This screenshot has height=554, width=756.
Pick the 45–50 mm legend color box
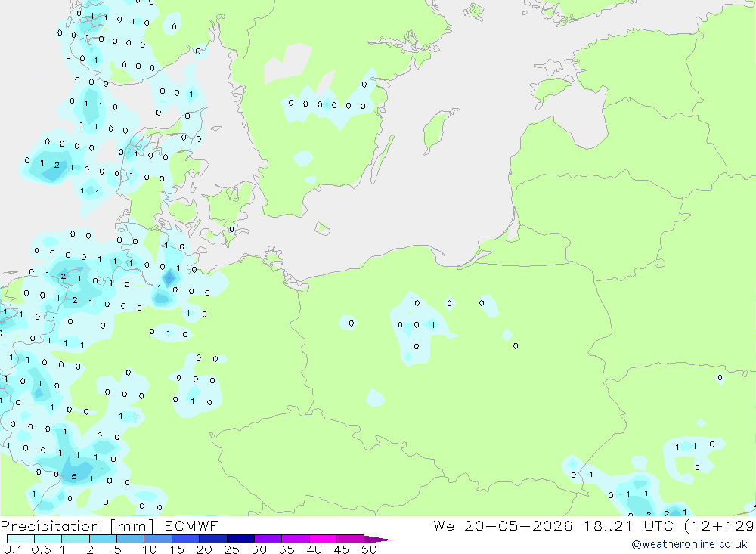(350, 539)
